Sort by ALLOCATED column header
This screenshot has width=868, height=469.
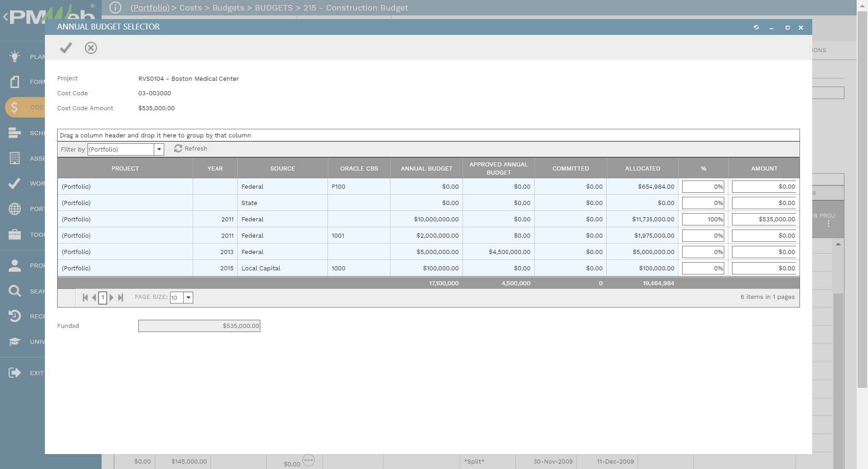tap(643, 168)
